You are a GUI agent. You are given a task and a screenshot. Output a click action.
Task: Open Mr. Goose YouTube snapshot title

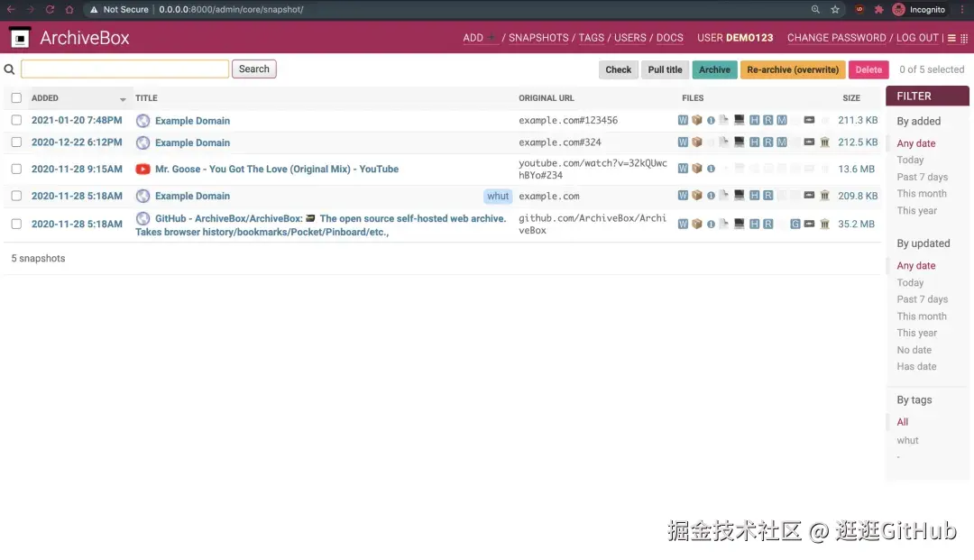pos(277,169)
